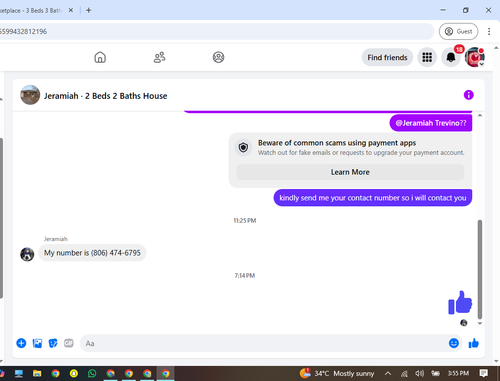Click the chat scroll up arrow
The image size is (500, 381).
pyautogui.click(x=480, y=115)
